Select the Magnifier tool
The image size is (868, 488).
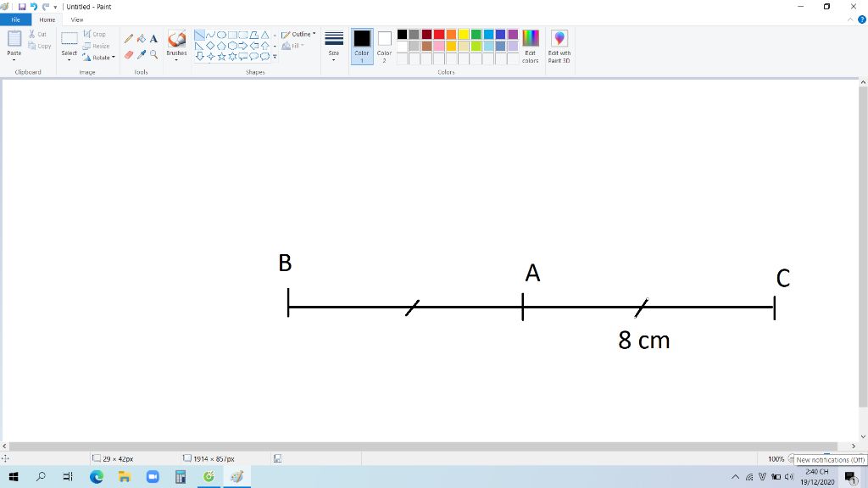coord(153,54)
